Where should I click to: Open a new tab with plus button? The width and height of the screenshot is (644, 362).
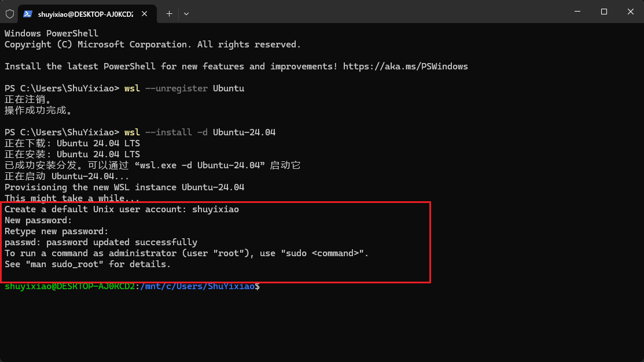(x=169, y=14)
